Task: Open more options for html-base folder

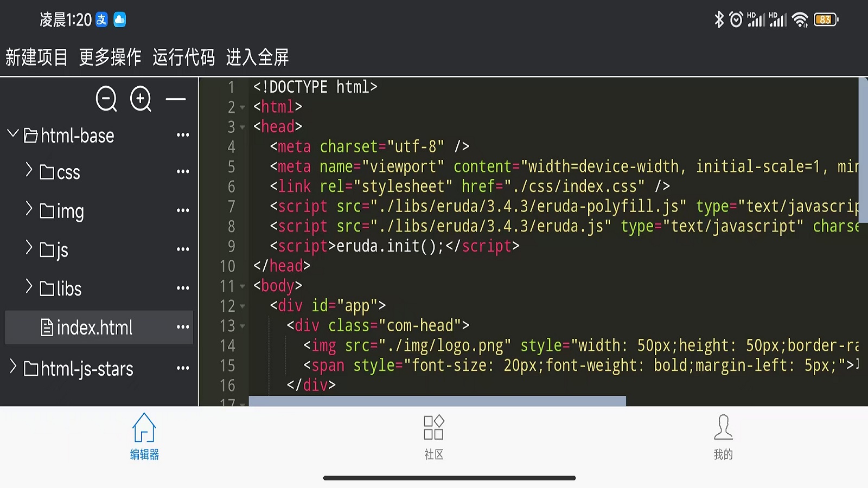Action: tap(183, 134)
